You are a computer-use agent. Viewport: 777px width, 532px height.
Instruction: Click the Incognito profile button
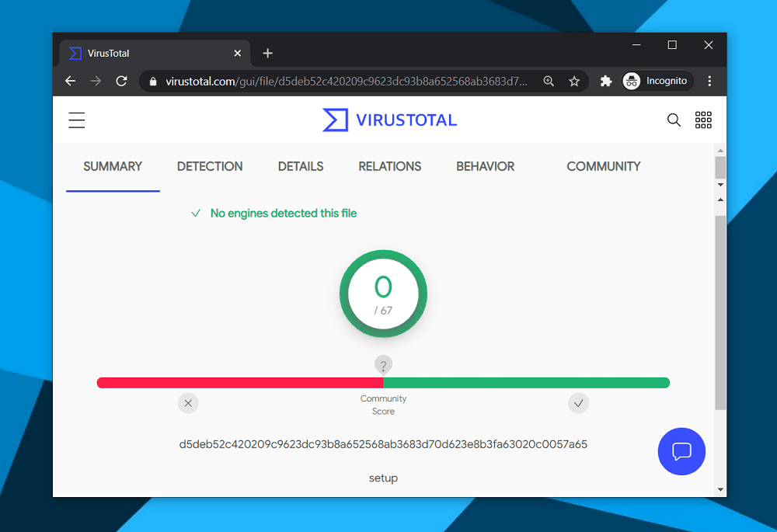coord(657,81)
